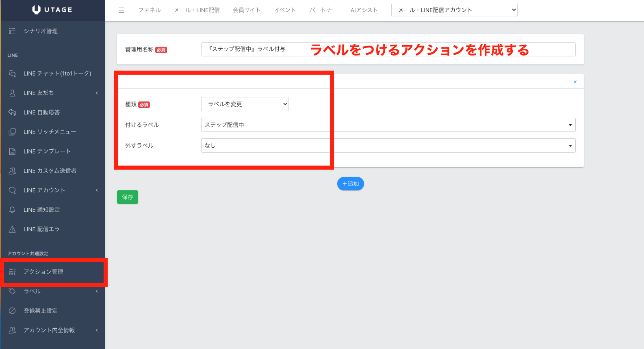This screenshot has width=644, height=349.
Task: Click the registration ban circle icon
Action: click(x=12, y=311)
